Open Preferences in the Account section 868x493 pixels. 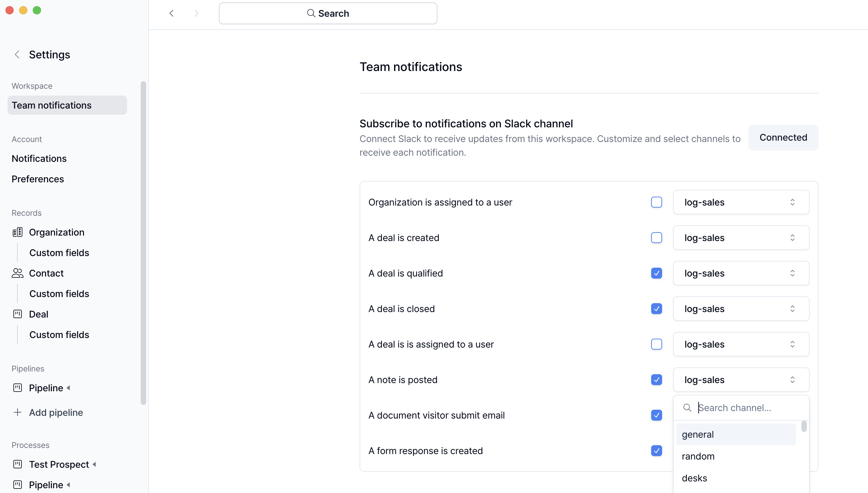[x=38, y=179]
